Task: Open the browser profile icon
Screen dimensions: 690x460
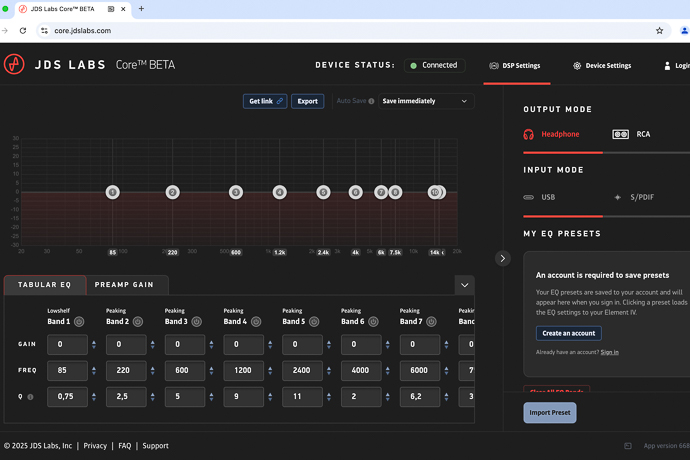Action: 685,31
